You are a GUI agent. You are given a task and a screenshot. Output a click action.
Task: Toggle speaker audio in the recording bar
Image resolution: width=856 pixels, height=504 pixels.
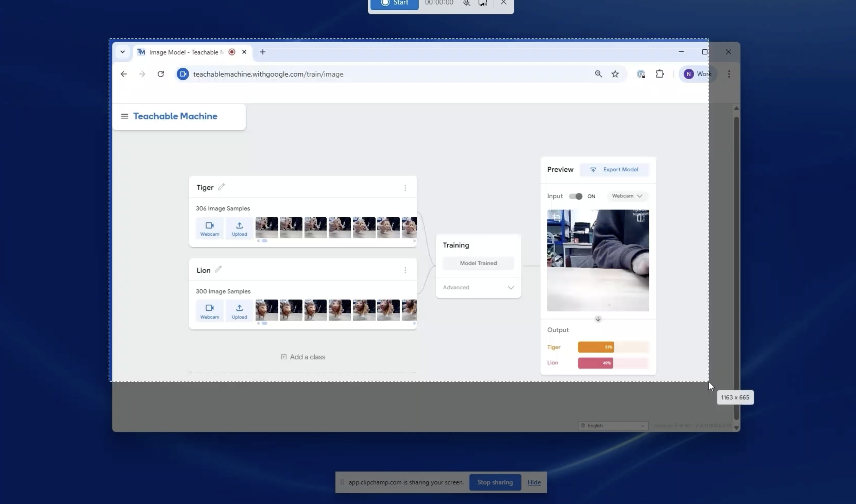click(483, 3)
